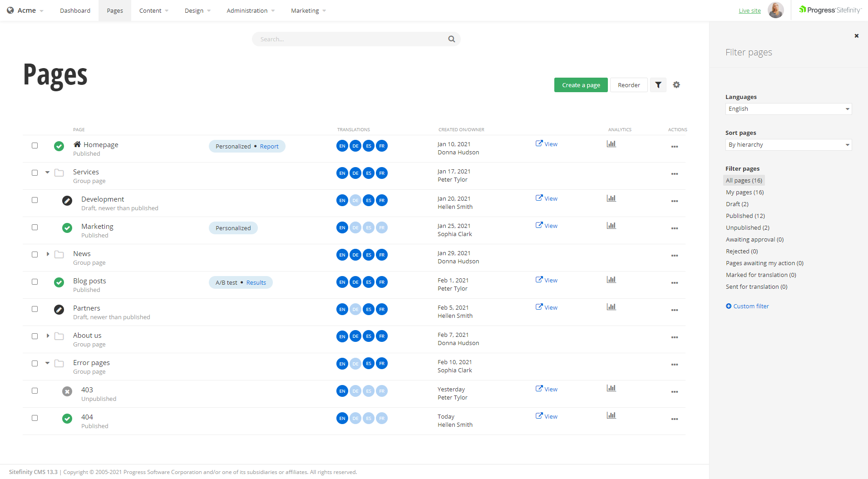This screenshot has height=479, width=868.
Task: Click the search magnifying glass icon
Action: click(451, 39)
